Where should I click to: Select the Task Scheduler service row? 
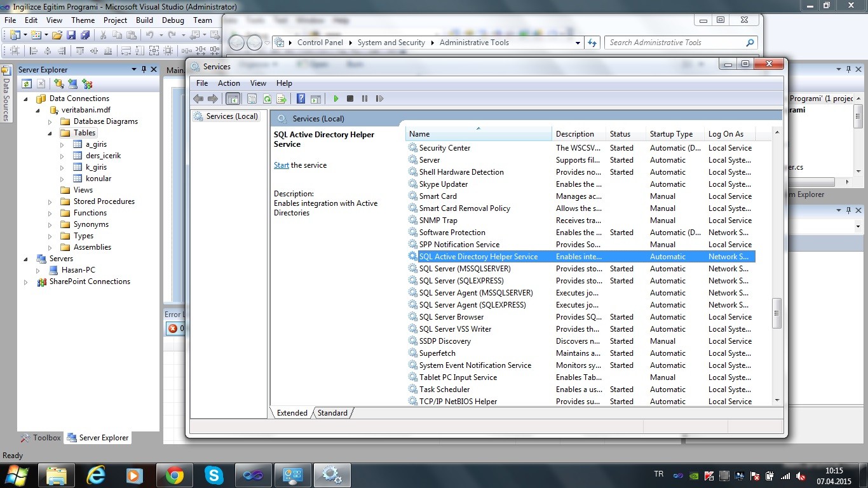pos(580,390)
